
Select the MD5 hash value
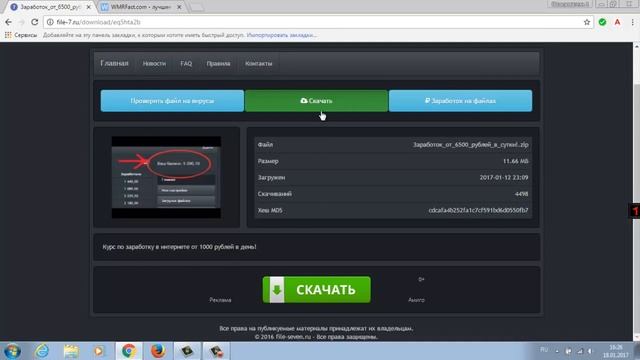[x=478, y=210]
